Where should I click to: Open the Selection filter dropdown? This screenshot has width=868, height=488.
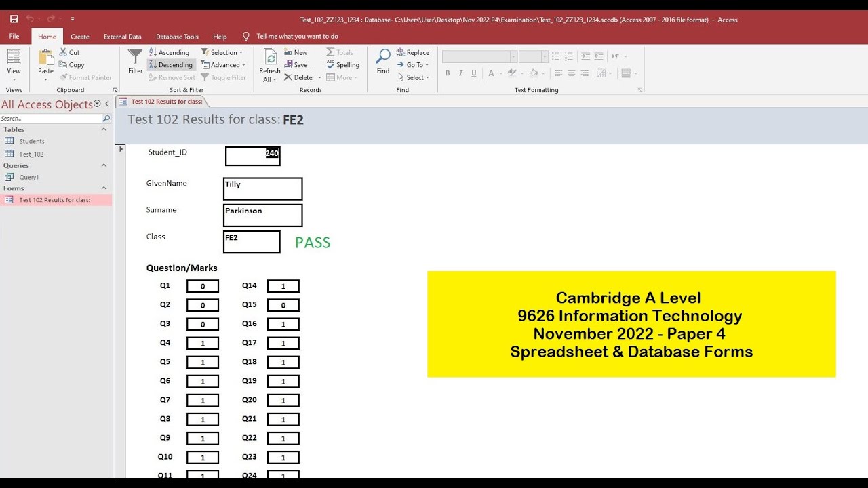tap(222, 52)
